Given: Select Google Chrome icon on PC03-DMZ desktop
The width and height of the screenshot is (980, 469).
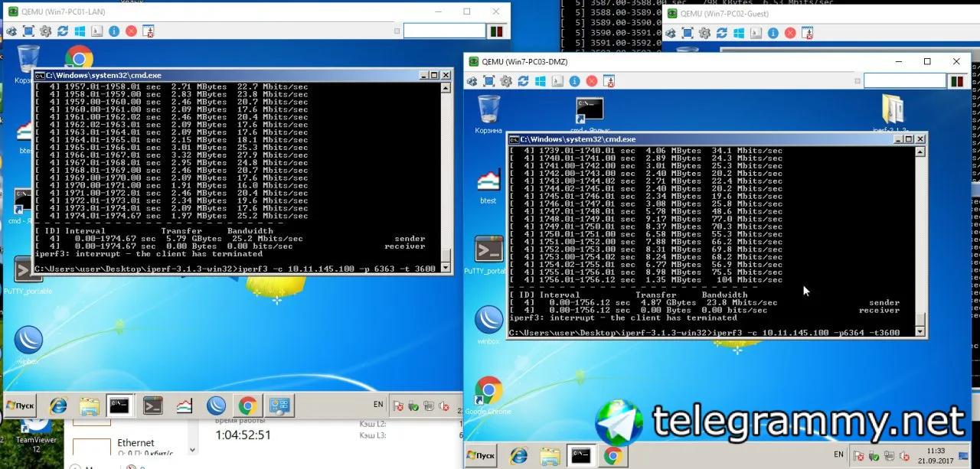Looking at the screenshot, I should [488, 396].
